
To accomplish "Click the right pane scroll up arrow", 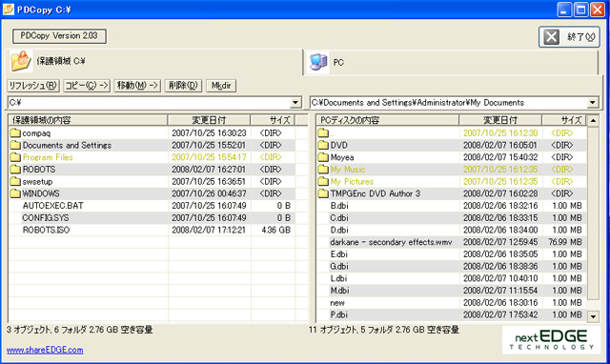I will tap(593, 121).
